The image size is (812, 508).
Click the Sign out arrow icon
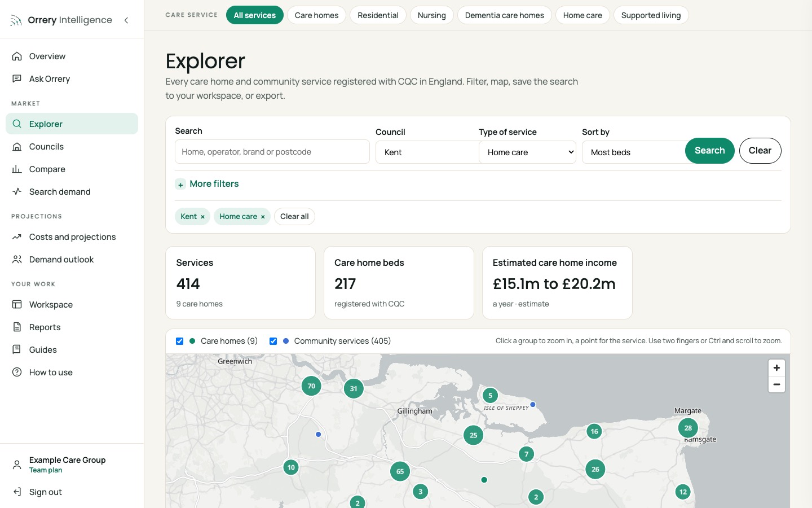(17, 492)
